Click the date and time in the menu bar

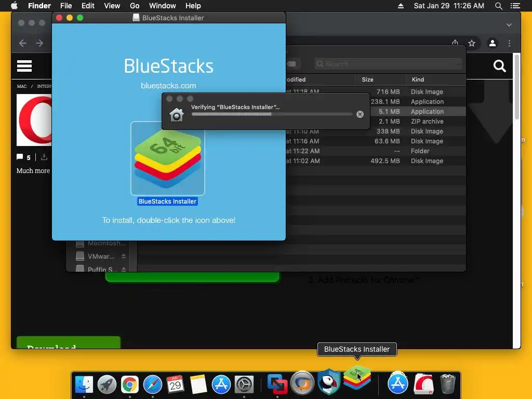pyautogui.click(x=449, y=6)
